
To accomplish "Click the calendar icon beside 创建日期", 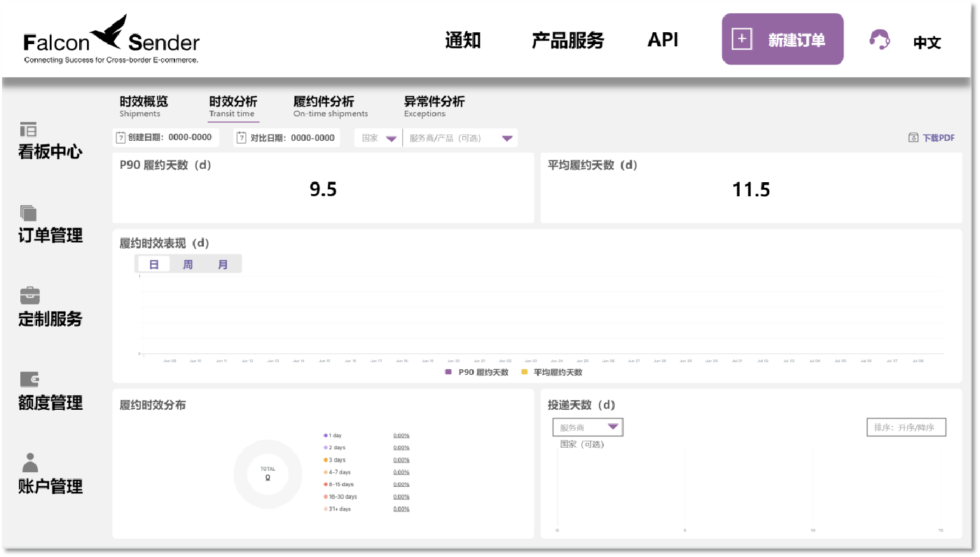I will pyautogui.click(x=120, y=138).
